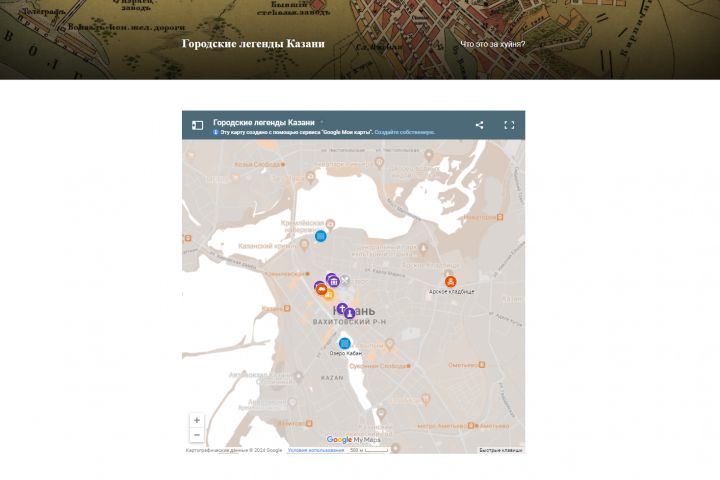Screen dimensions: 720x480
Task: Open 'Создайте собственную' link
Action: [x=405, y=132]
